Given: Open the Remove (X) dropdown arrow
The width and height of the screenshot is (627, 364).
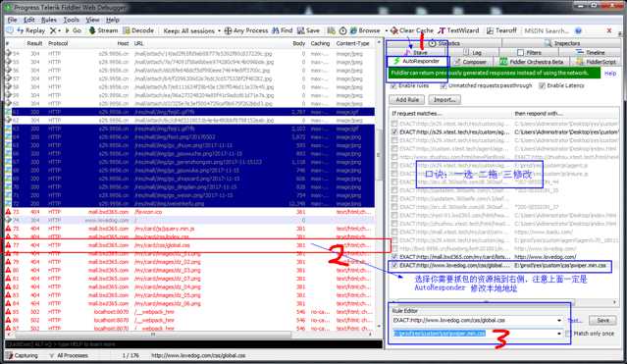Looking at the screenshot, I should 59,30.
